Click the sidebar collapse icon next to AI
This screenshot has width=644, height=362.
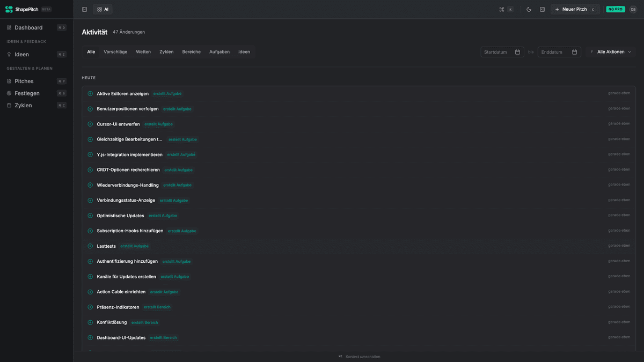84,9
